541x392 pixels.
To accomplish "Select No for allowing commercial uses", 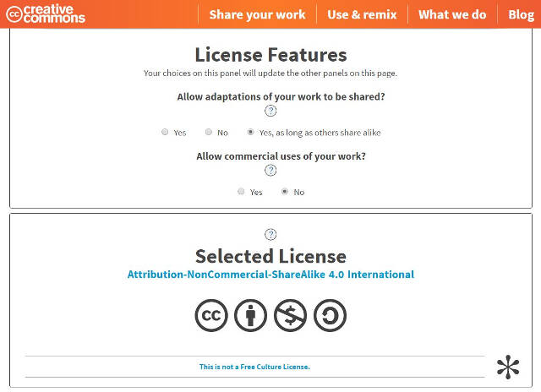I will point(285,191).
